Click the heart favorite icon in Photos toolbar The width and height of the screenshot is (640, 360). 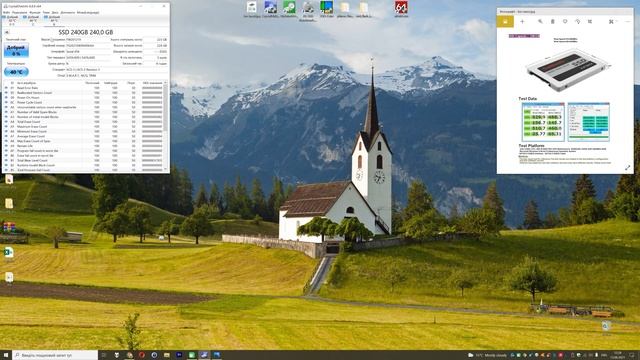tap(565, 22)
